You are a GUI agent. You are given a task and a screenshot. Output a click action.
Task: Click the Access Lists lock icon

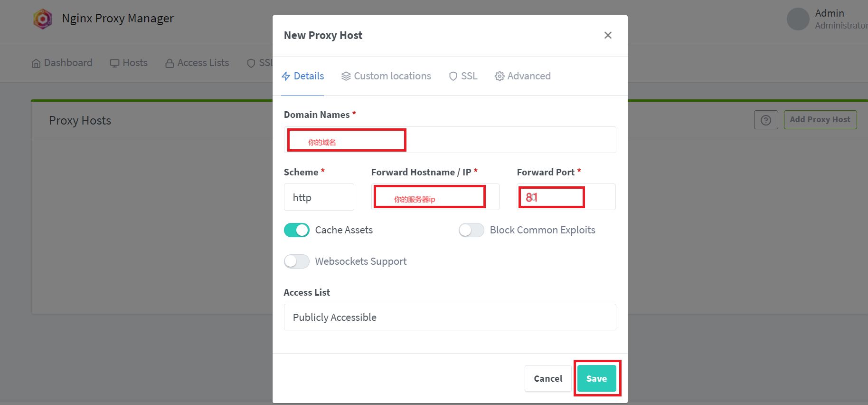[170, 63]
